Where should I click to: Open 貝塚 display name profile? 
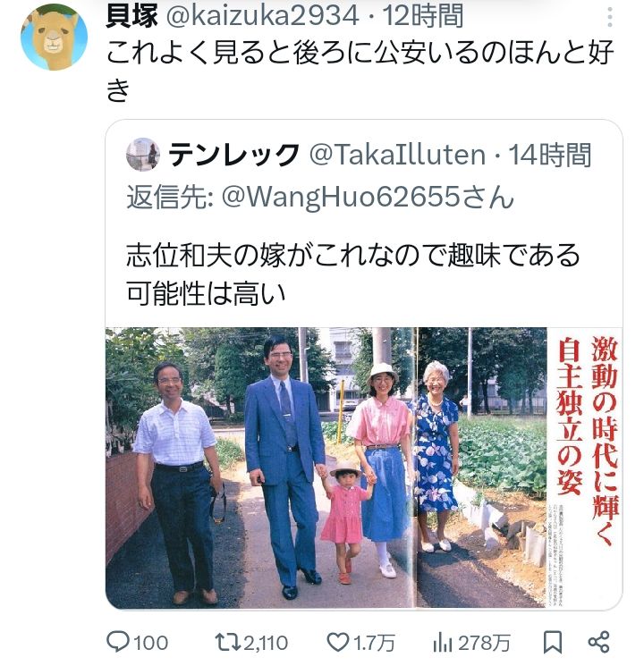[x=131, y=16]
